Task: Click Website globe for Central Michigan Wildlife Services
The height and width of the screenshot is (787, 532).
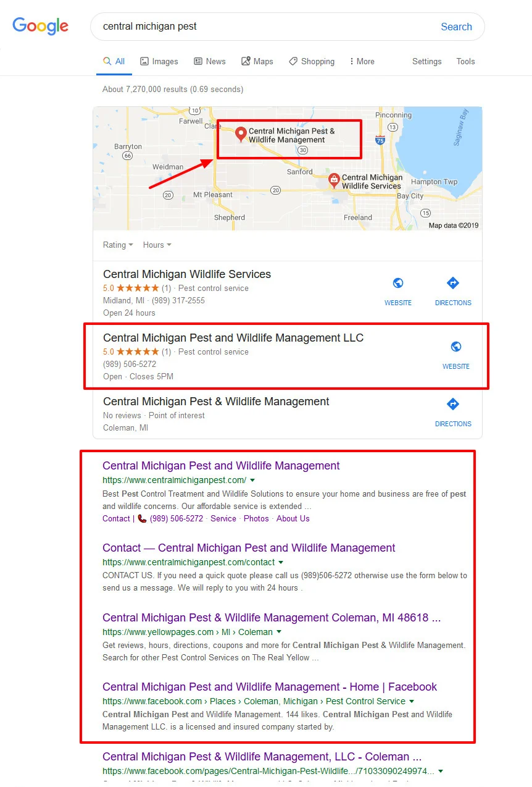Action: point(398,283)
